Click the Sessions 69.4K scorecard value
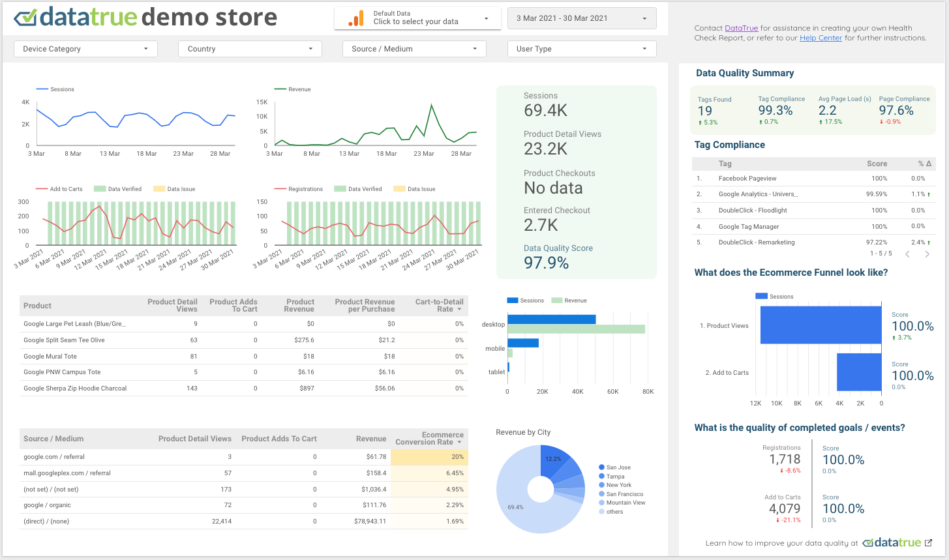Viewport: 949px width, 560px height. click(x=546, y=111)
